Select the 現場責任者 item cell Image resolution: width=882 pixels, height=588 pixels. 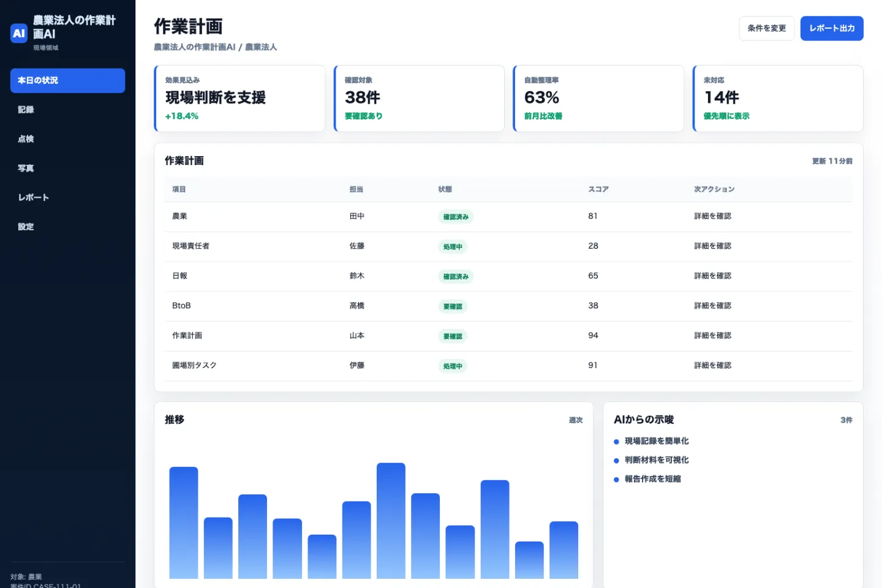(190, 246)
